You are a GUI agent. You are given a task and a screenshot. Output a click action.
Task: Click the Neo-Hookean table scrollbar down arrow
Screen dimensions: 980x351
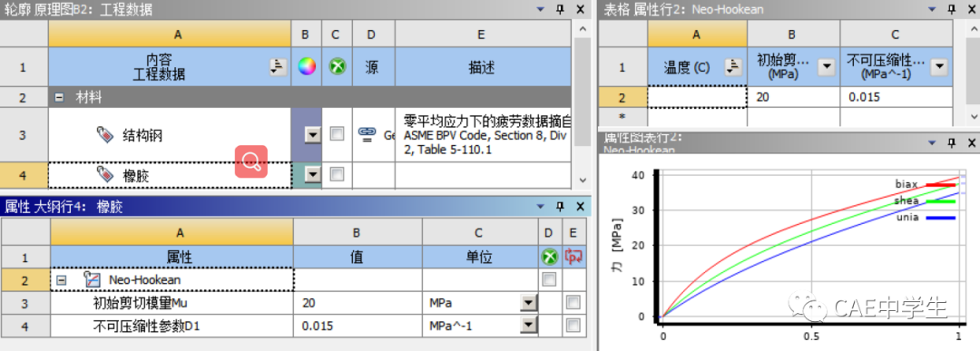coord(973,116)
